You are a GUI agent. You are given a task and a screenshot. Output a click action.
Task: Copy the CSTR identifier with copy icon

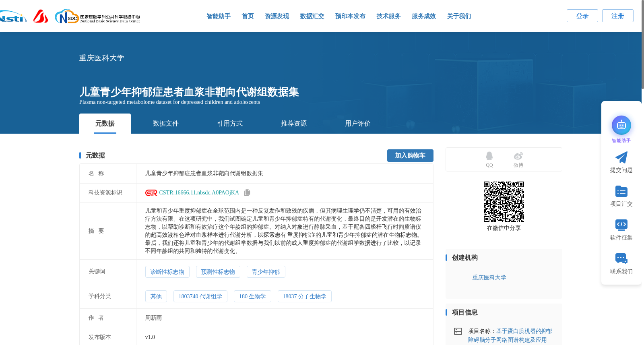247,193
